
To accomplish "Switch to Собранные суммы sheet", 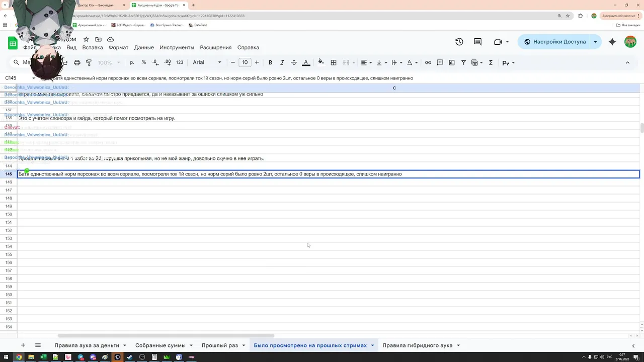I will 160,345.
